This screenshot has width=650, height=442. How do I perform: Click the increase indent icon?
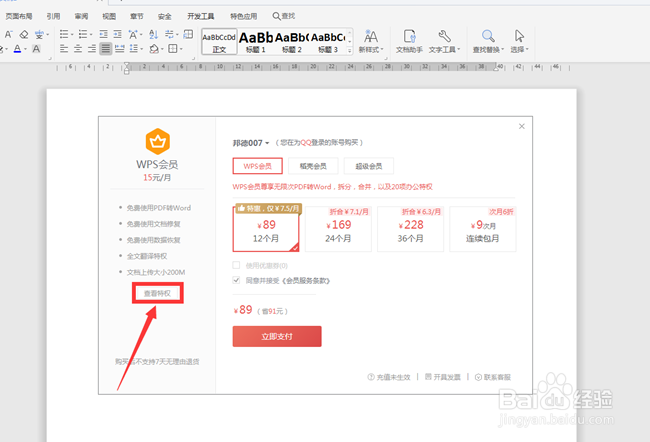pyautogui.click(x=118, y=34)
